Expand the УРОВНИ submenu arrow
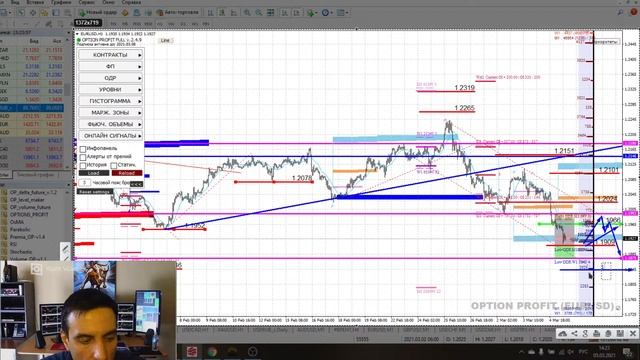The width and height of the screenshot is (640, 360). [x=140, y=89]
